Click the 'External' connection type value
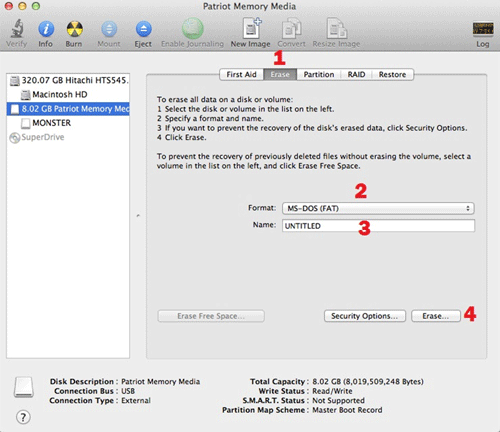Screen dimensions: 500x432 (136, 400)
